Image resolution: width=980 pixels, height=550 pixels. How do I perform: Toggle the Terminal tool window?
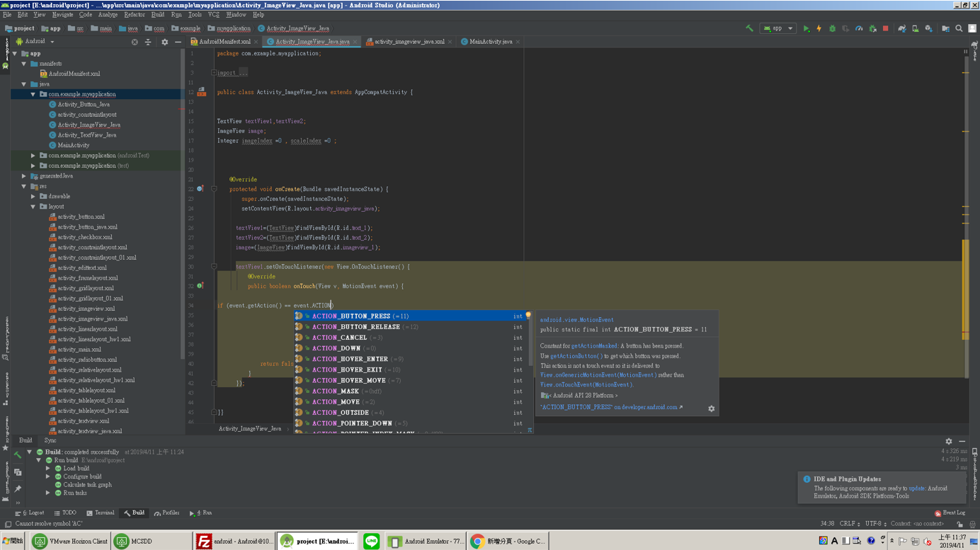point(100,512)
